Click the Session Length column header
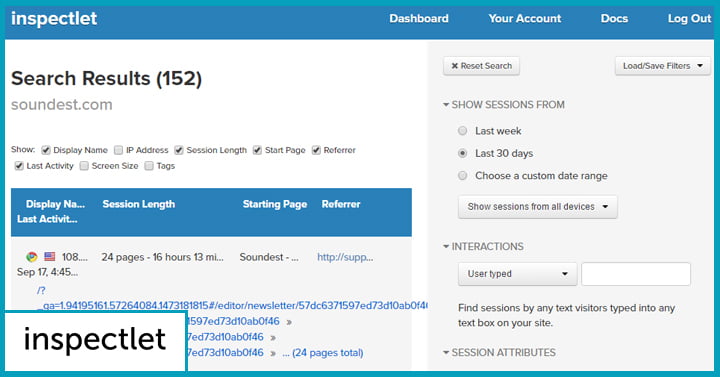Viewport: 720px width, 377px height. click(x=139, y=204)
